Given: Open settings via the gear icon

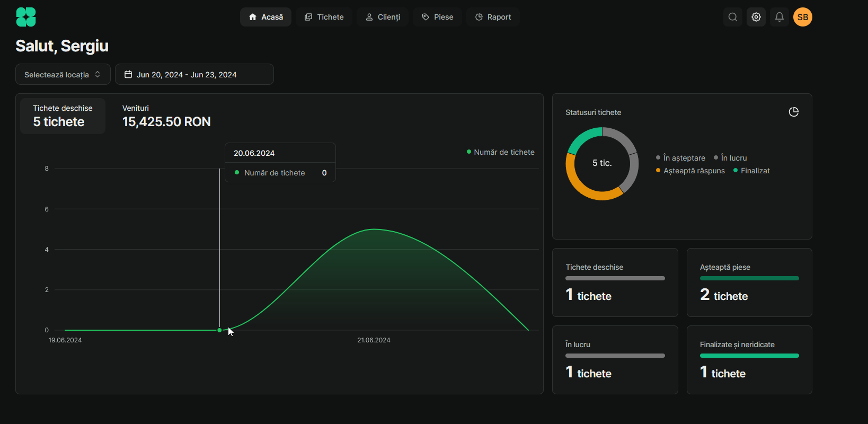Looking at the screenshot, I should tap(756, 17).
